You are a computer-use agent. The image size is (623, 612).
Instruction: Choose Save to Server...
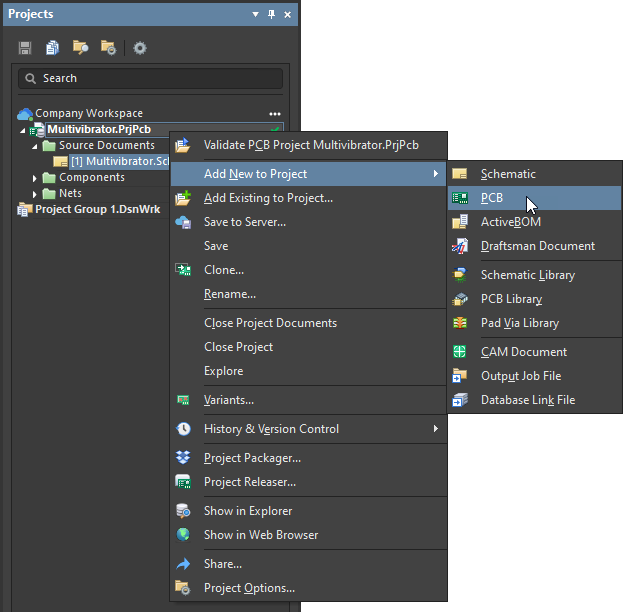pyautogui.click(x=309, y=222)
